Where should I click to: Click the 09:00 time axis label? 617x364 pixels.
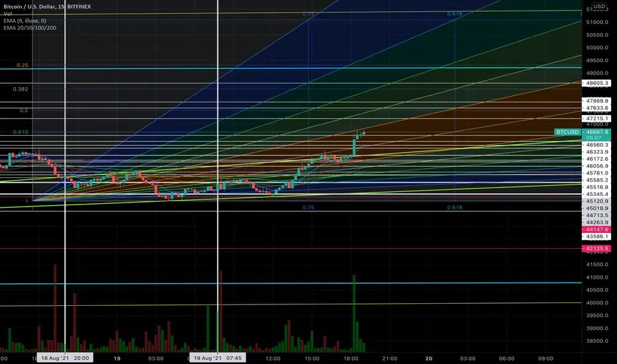[x=546, y=359]
